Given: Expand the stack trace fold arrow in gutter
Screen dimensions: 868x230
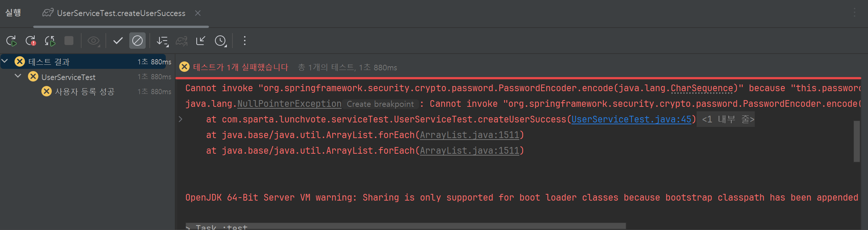Looking at the screenshot, I should pyautogui.click(x=180, y=119).
